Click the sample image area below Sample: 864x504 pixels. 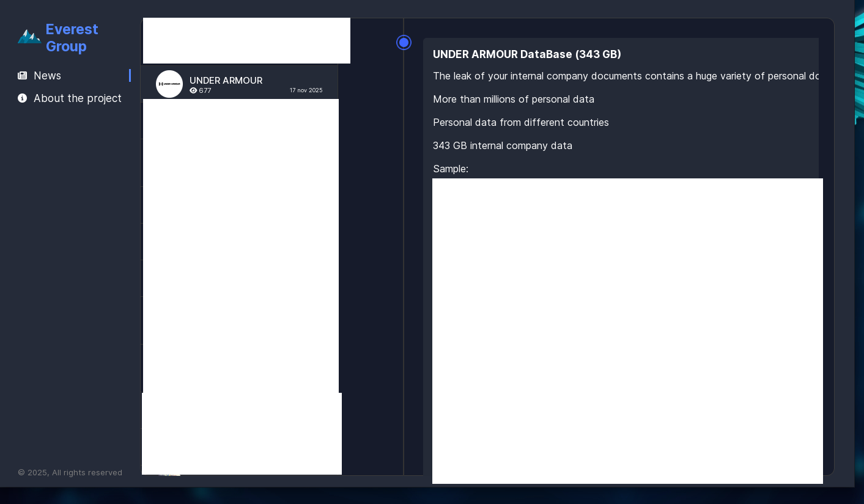627,331
